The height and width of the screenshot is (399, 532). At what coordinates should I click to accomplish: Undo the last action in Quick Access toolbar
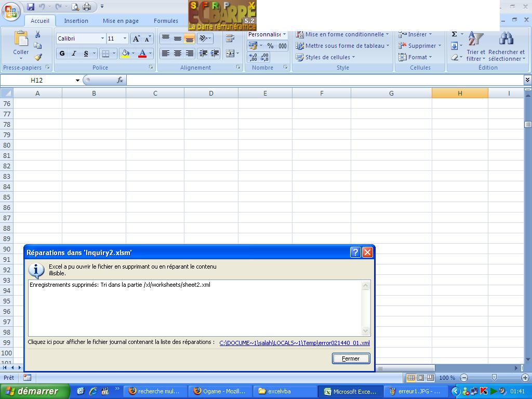coord(42,6)
